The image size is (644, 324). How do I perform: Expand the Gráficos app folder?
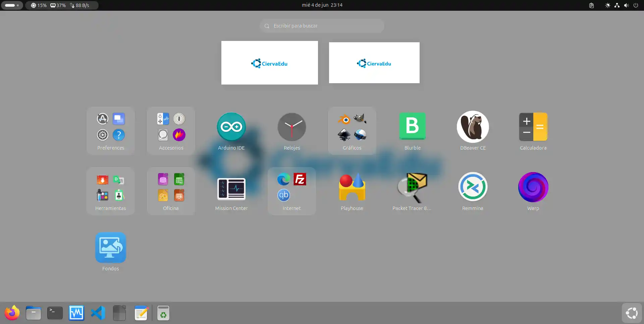[x=352, y=130]
